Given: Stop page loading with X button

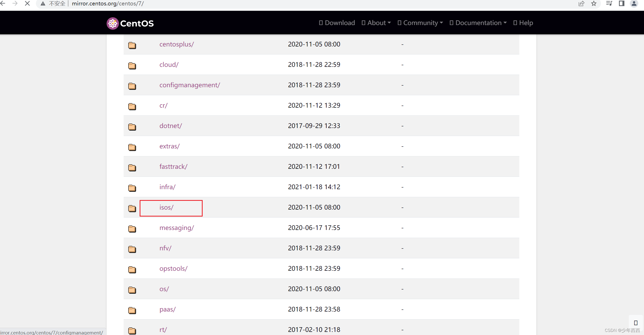Looking at the screenshot, I should pyautogui.click(x=27, y=4).
